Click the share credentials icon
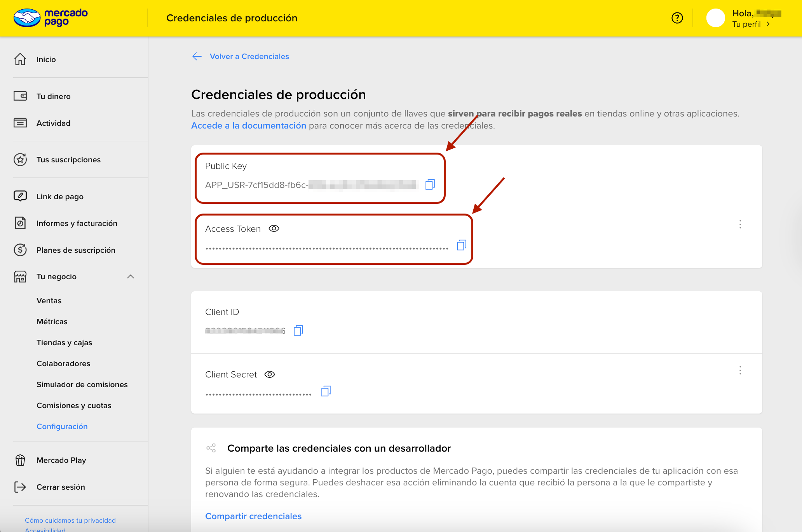 tap(211, 448)
